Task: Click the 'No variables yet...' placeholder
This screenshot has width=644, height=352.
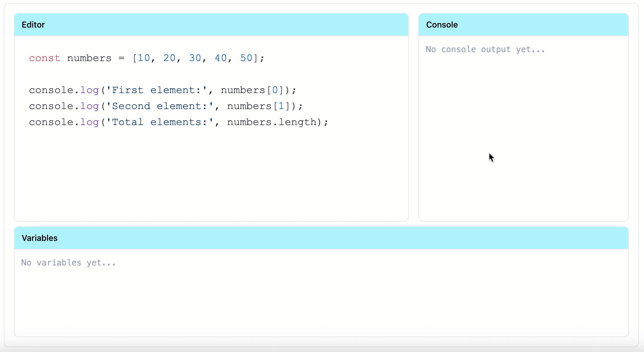Action: 68,263
